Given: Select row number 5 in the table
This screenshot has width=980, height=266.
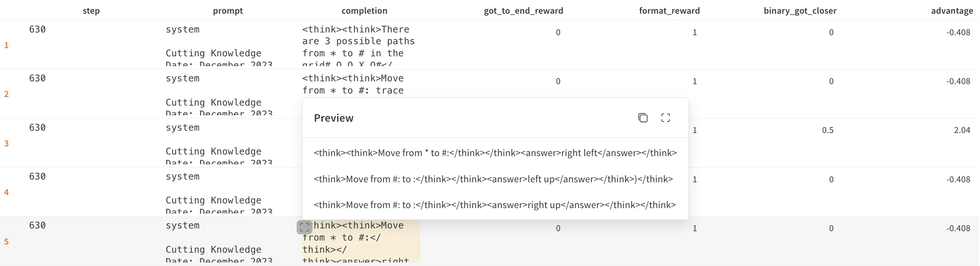Looking at the screenshot, I should click(6, 241).
